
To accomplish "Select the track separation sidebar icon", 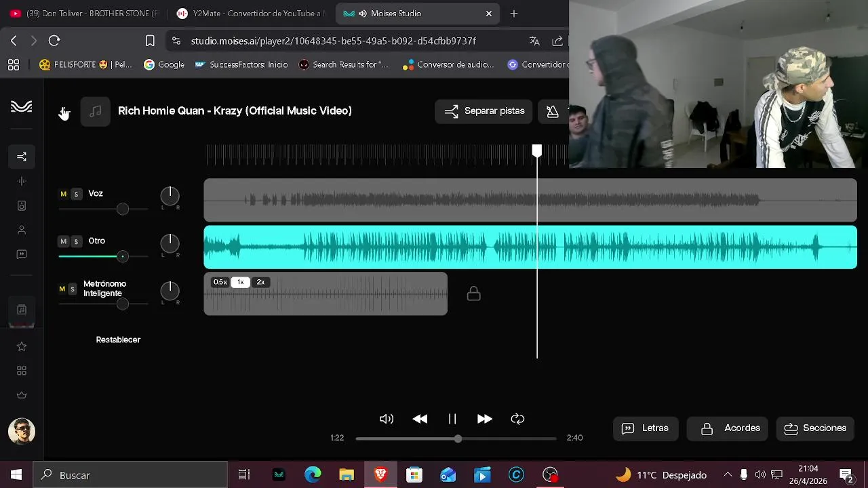I will [x=22, y=157].
